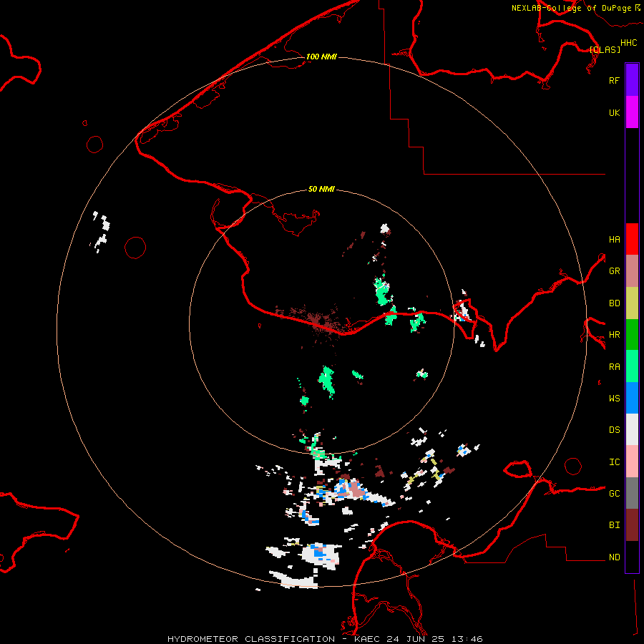Select the BD yellow legend swatch
The width and height of the screenshot is (644, 644).
(632, 303)
